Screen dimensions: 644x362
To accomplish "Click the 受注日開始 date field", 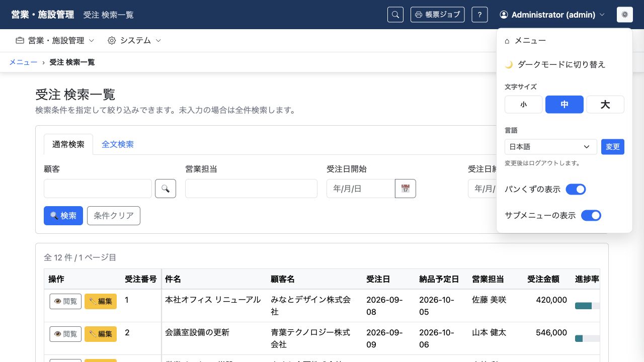I will pos(361,189).
